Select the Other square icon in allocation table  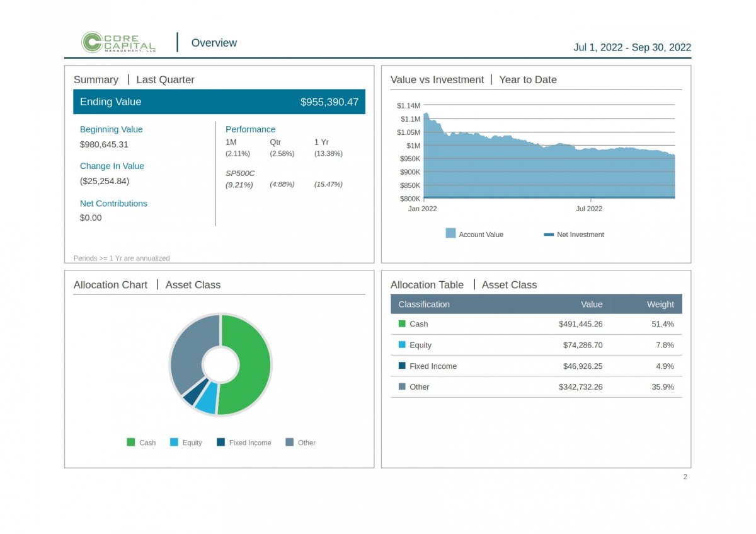pos(402,386)
